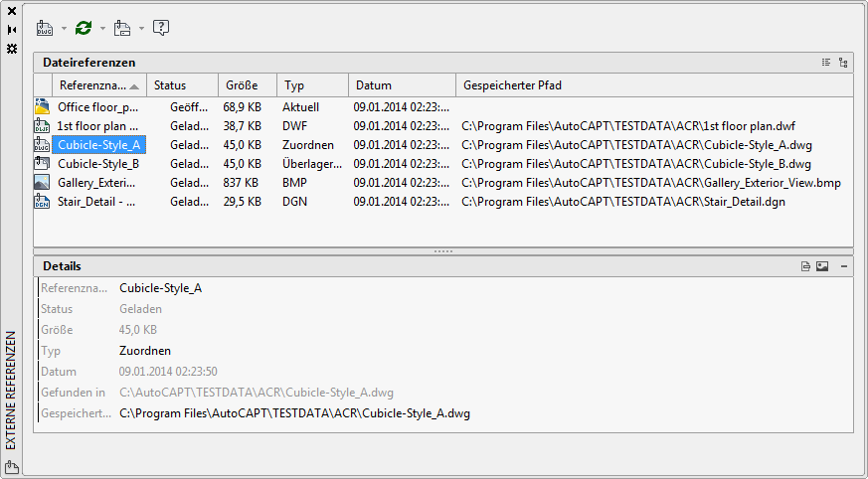868x479 pixels.
Task: Open the Help icon
Action: (x=161, y=28)
